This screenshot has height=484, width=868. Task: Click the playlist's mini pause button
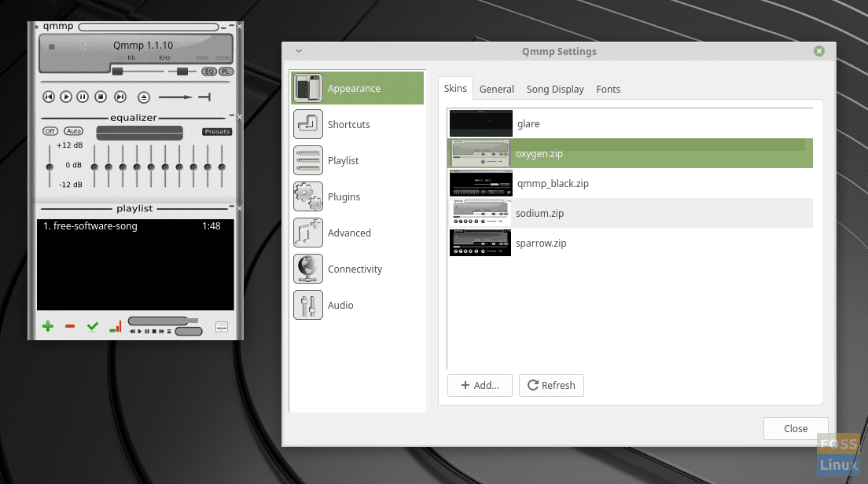click(147, 332)
